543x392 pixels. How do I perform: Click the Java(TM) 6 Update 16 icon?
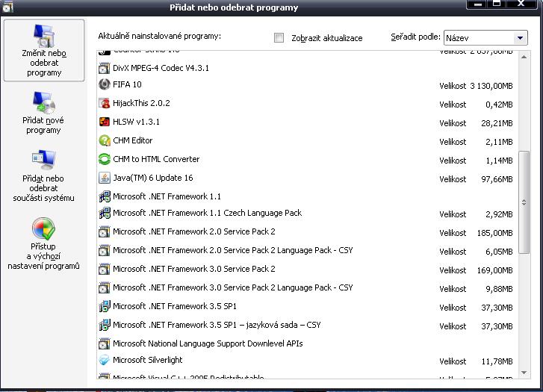(x=105, y=178)
